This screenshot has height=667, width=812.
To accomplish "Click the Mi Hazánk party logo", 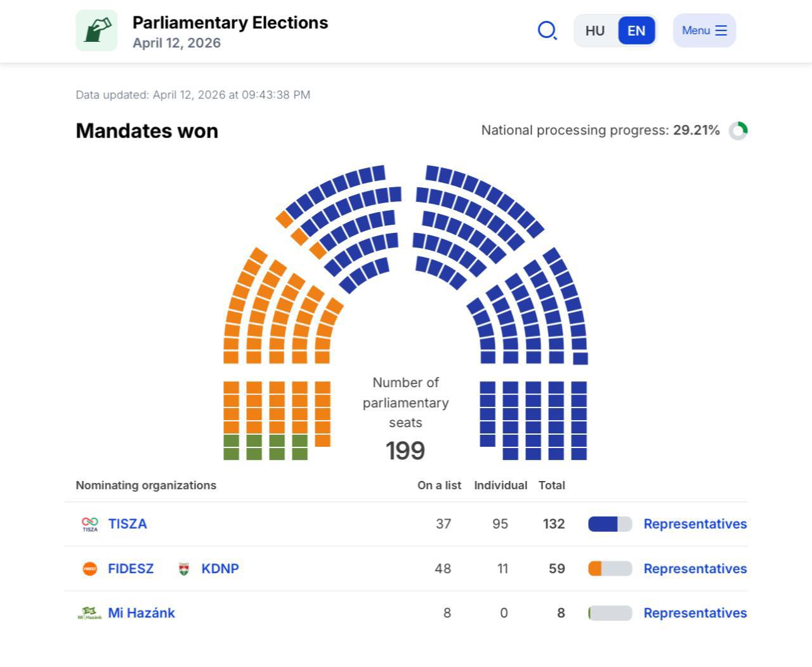I will 89,613.
